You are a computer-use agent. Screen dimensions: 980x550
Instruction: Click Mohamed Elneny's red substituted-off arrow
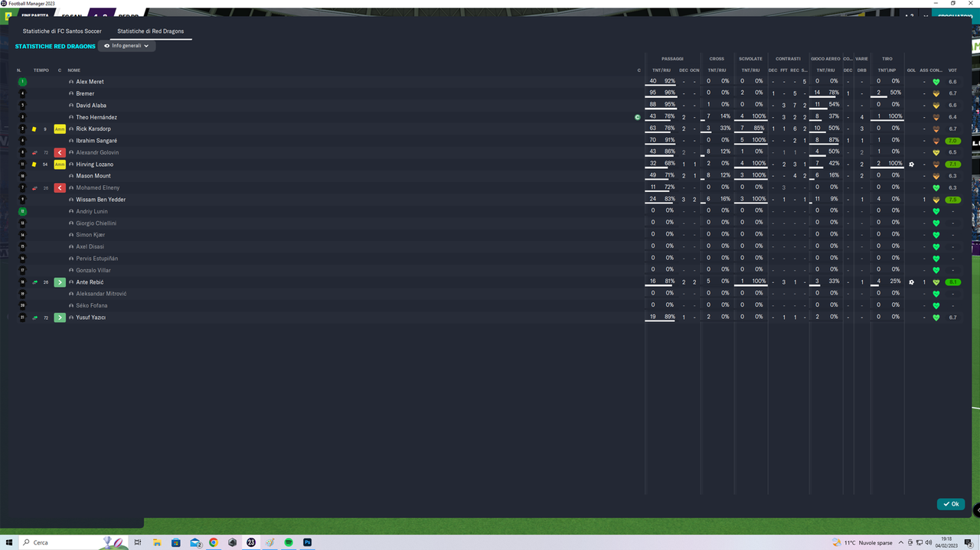(x=60, y=188)
